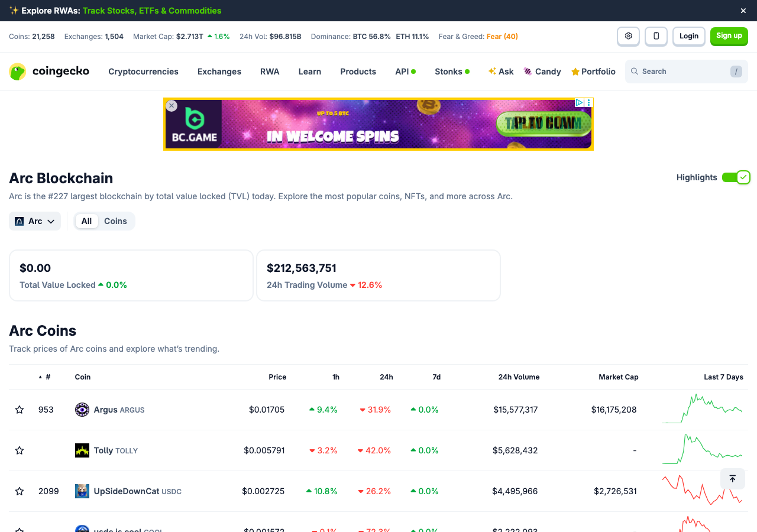Open the settings gear icon
This screenshot has width=757, height=532.
pos(628,36)
